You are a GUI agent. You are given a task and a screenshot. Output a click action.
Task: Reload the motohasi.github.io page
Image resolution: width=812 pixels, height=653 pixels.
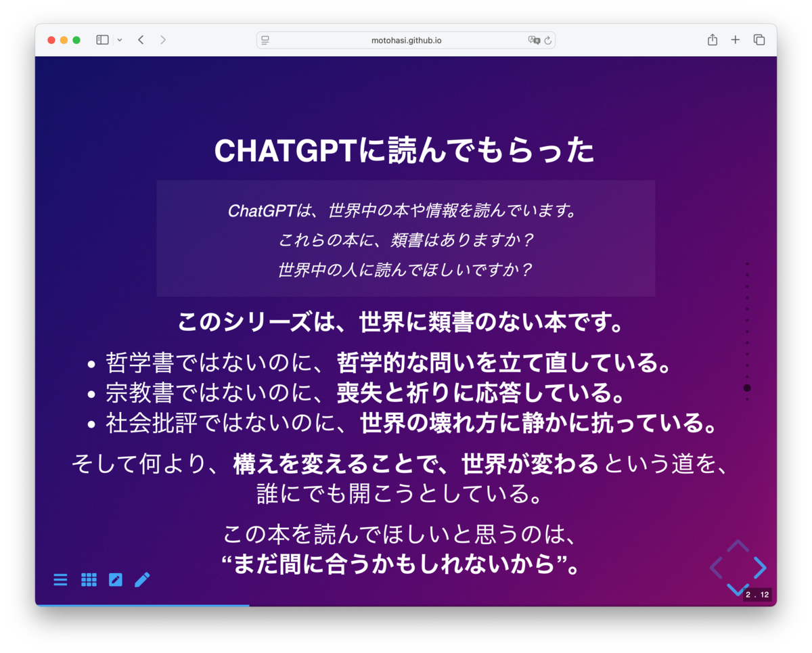548,41
